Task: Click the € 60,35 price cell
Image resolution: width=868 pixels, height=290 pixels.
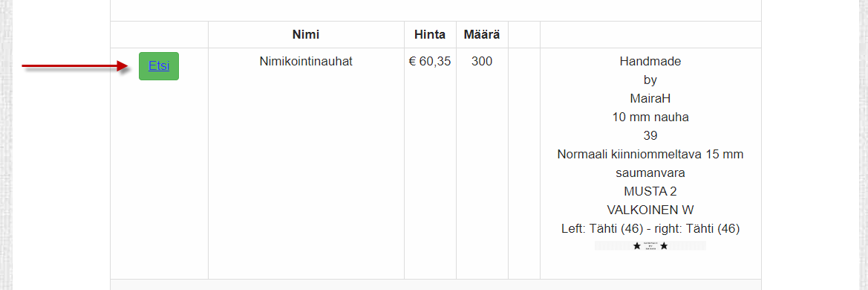Action: (x=430, y=62)
